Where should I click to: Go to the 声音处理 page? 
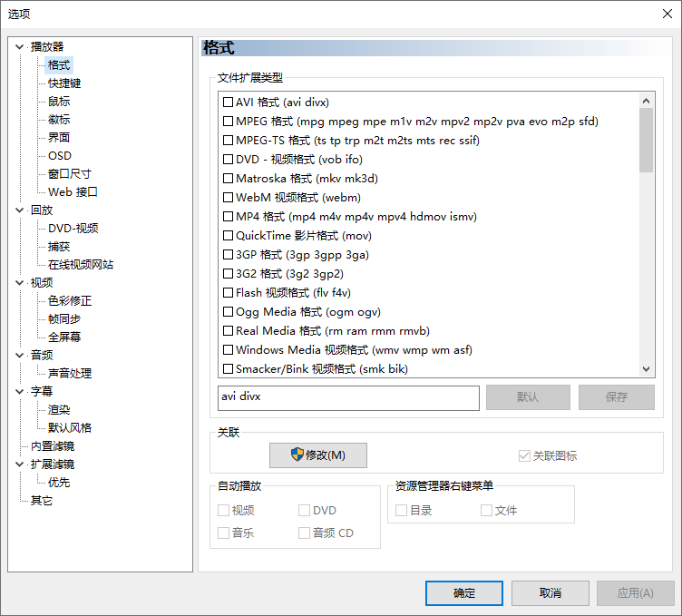tap(70, 373)
